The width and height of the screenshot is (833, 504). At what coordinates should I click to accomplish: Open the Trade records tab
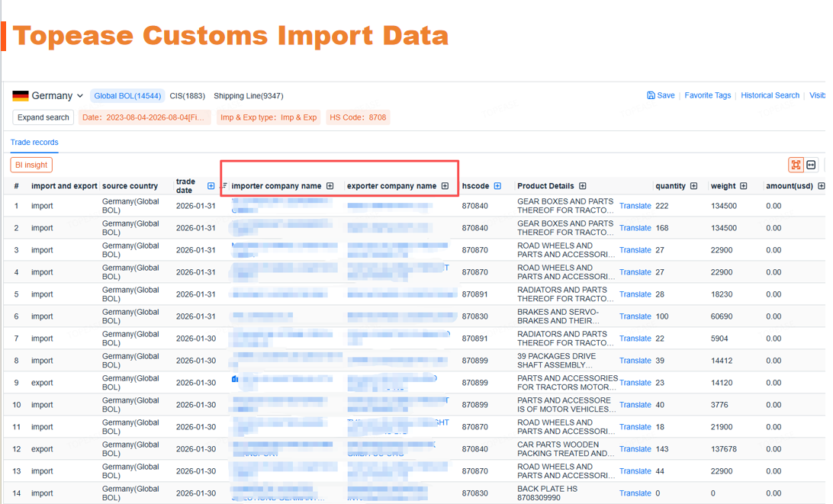click(x=34, y=143)
